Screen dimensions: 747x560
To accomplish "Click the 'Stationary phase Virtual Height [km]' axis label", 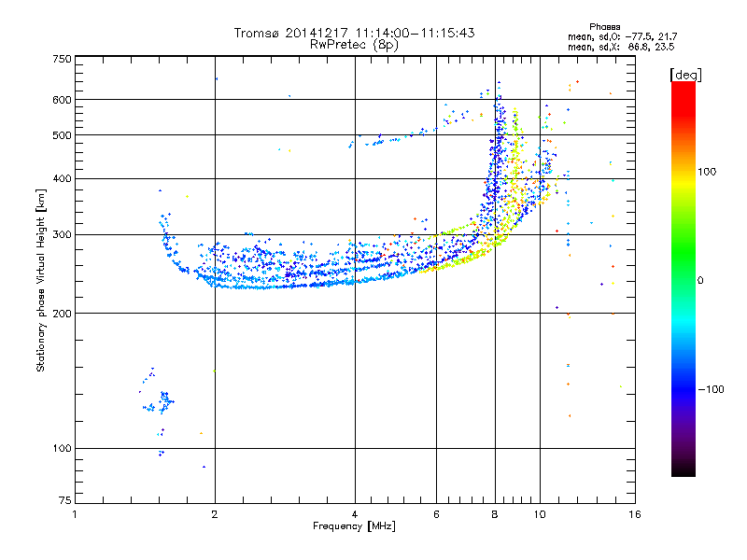I will [x=40, y=280].
